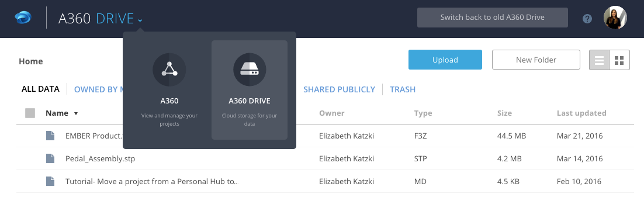The height and width of the screenshot is (211, 644).
Task: Open the user profile avatar menu
Action: coord(615,18)
